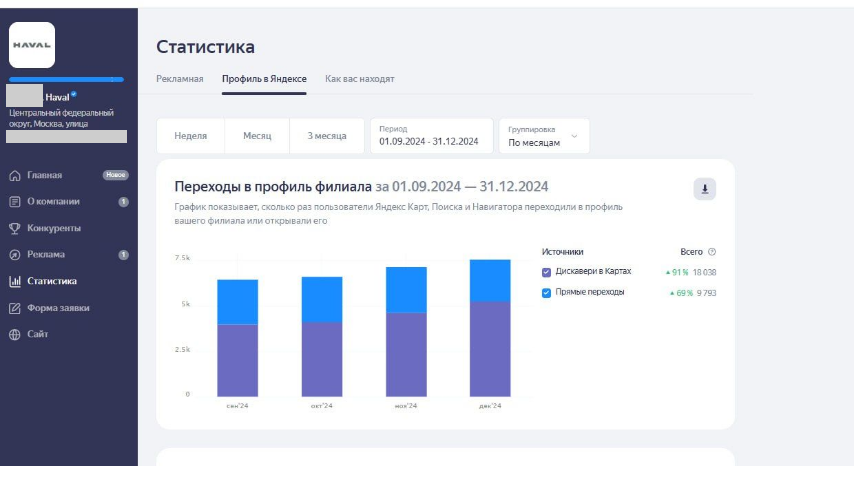
Task: Click the Сайт globe icon
Action: 15,335
